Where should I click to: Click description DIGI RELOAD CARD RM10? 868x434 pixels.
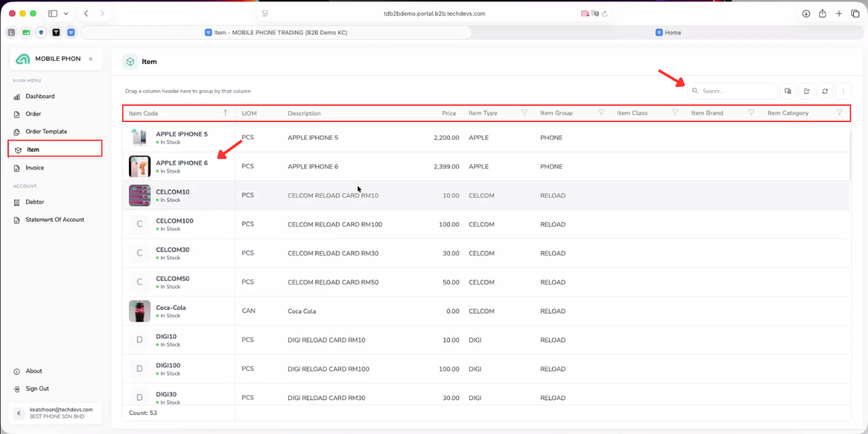pyautogui.click(x=326, y=340)
